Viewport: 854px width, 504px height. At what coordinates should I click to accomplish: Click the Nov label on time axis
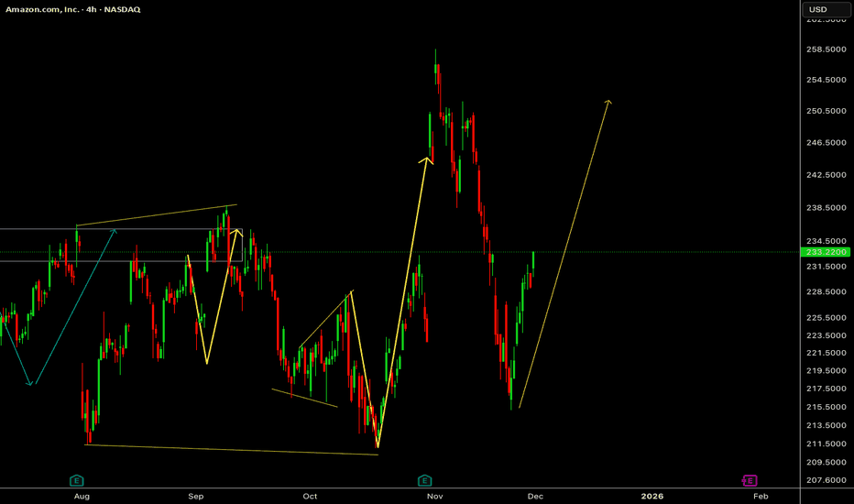435,496
